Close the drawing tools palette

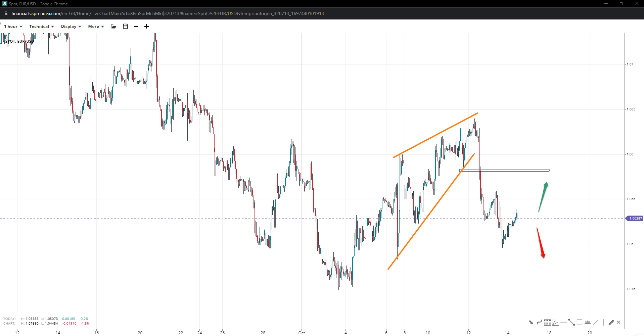[x=618, y=322]
